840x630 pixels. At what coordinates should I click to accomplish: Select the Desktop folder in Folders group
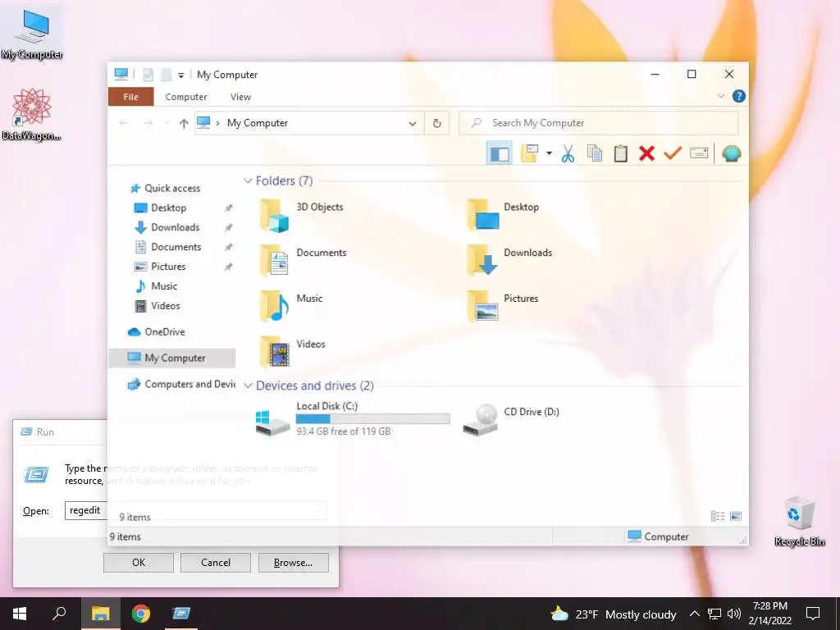tap(503, 216)
